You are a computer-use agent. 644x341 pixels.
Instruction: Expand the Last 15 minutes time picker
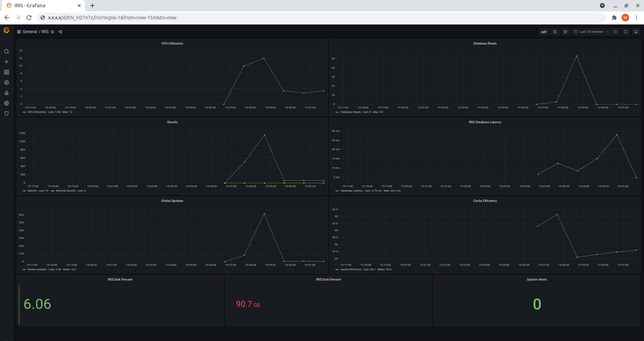591,32
